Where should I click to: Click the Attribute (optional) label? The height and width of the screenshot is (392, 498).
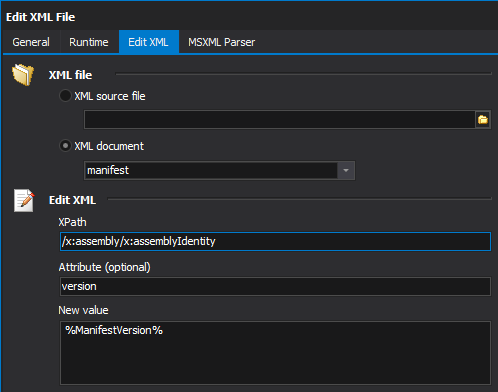105,267
